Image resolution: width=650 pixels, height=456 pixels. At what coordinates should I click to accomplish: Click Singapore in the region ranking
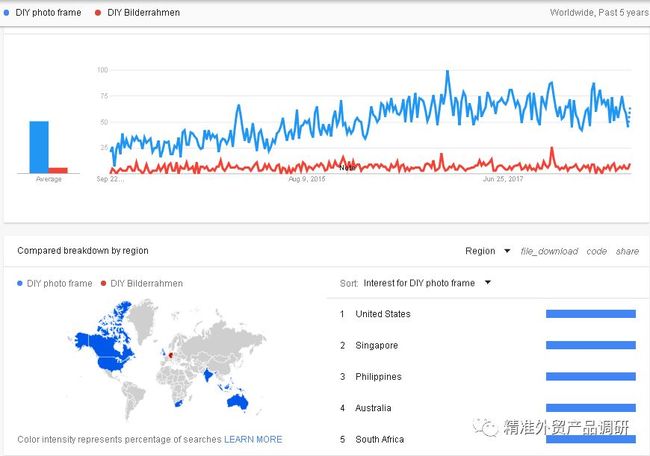(x=376, y=345)
